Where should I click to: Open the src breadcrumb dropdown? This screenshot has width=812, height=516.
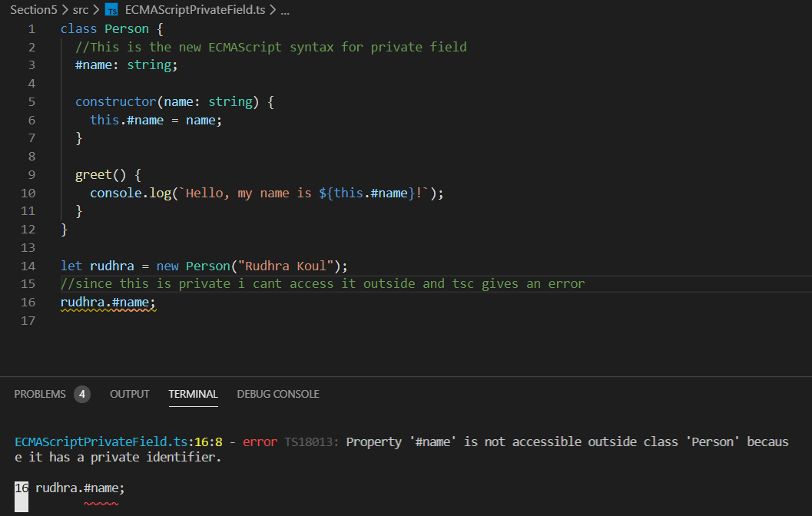pos(80,10)
